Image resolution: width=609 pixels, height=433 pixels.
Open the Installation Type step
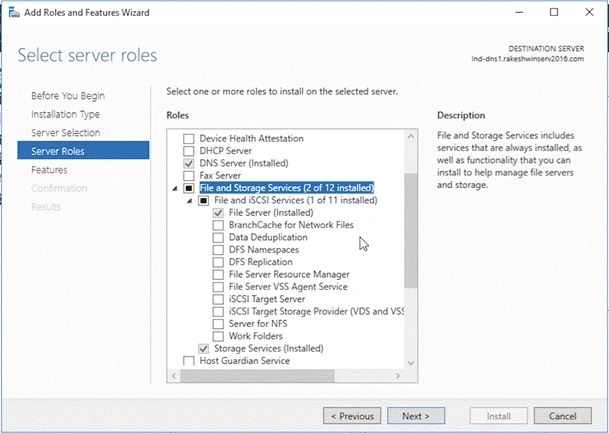pyautogui.click(x=65, y=114)
